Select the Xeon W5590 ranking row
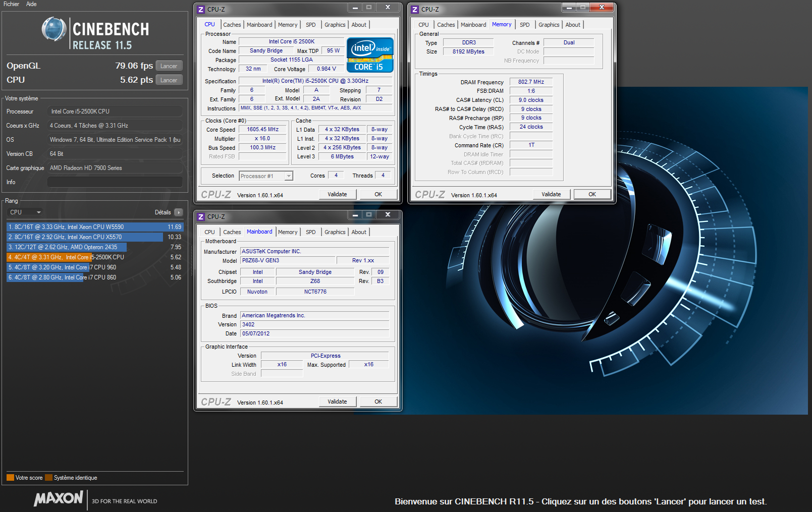Image resolution: width=812 pixels, height=512 pixels. pyautogui.click(x=95, y=227)
